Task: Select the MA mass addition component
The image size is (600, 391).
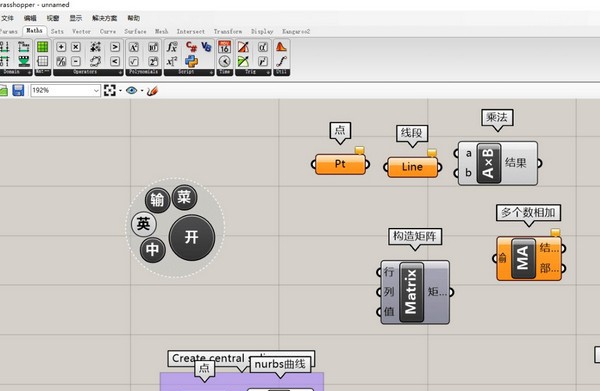Action: click(x=529, y=258)
